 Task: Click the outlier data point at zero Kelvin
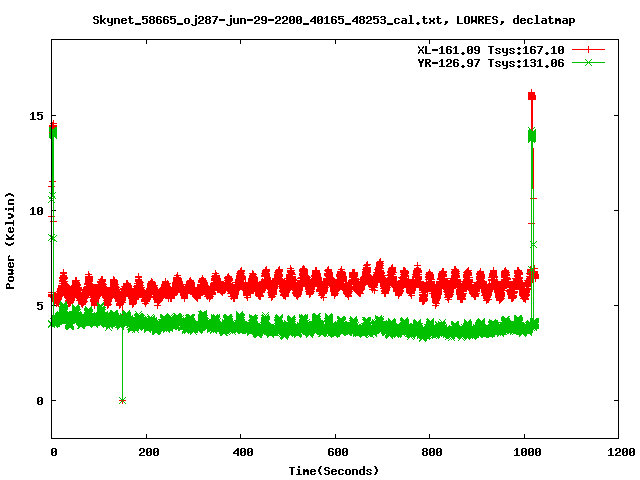[122, 401]
